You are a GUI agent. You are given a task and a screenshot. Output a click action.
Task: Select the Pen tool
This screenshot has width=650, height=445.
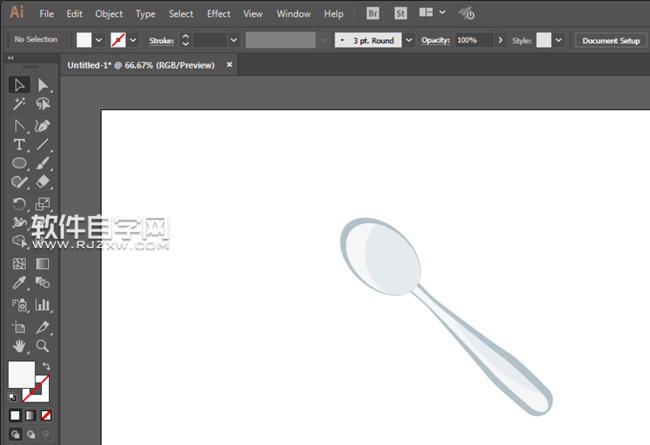(x=19, y=126)
